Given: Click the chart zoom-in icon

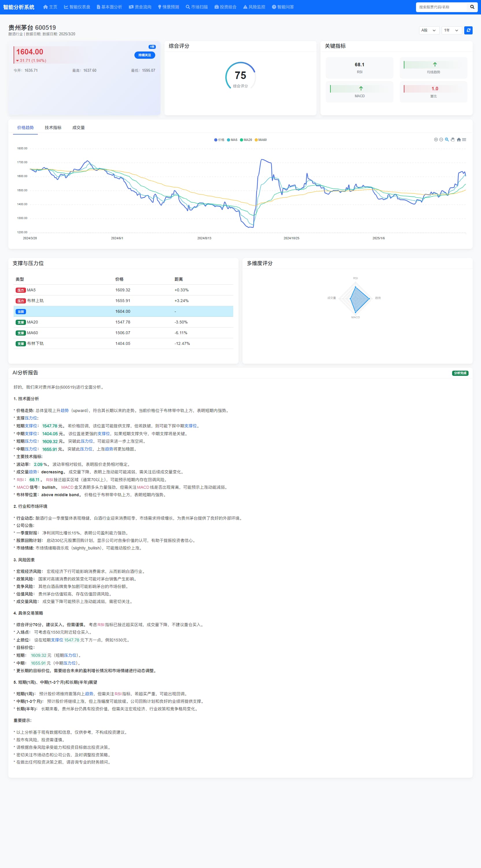Looking at the screenshot, I should pyautogui.click(x=436, y=139).
